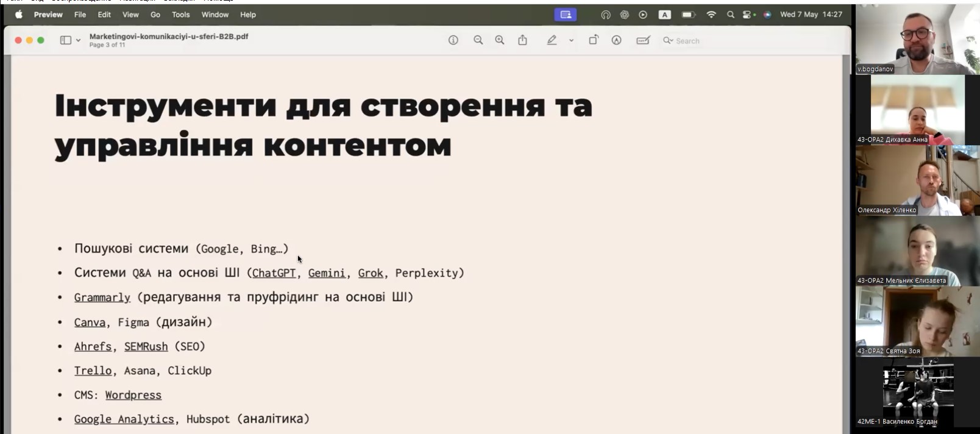Click the screen sharing status icon in menu bar

tap(566, 15)
